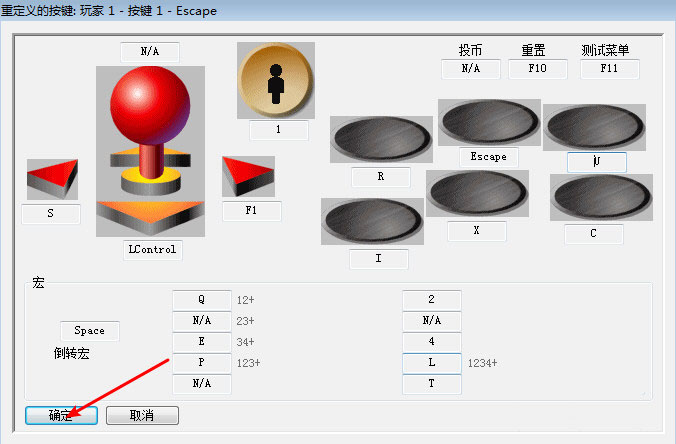Select the N/A macro field labeled 23+
676x444 pixels.
[x=202, y=321]
